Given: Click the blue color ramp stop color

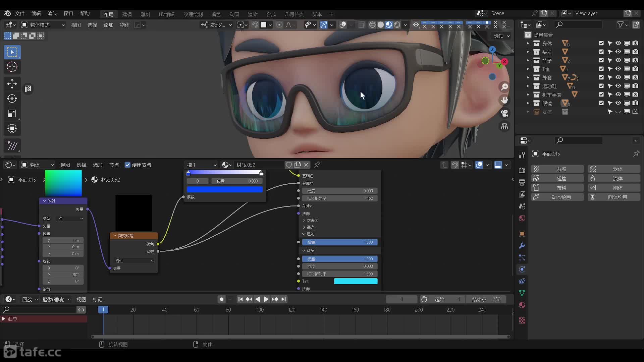Looking at the screenshot, I should coord(225,189).
